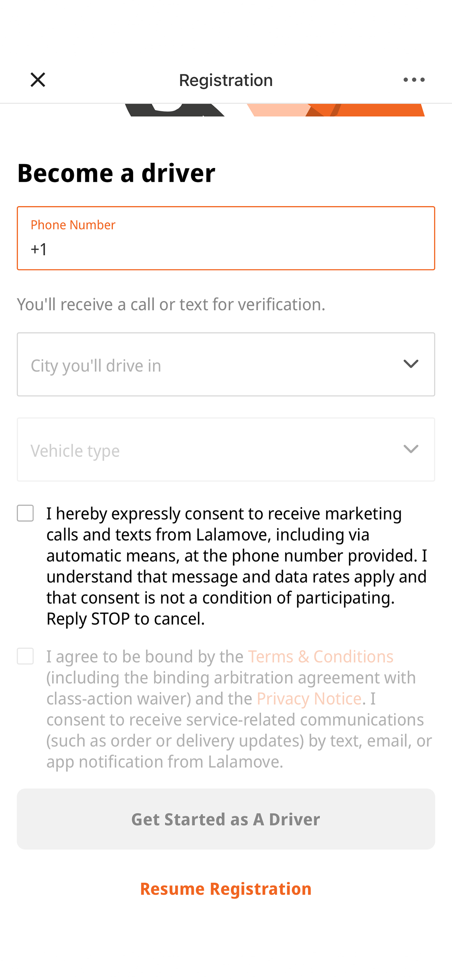Open the three-dot more options menu
Image resolution: width=452 pixels, height=980 pixels.
point(414,80)
